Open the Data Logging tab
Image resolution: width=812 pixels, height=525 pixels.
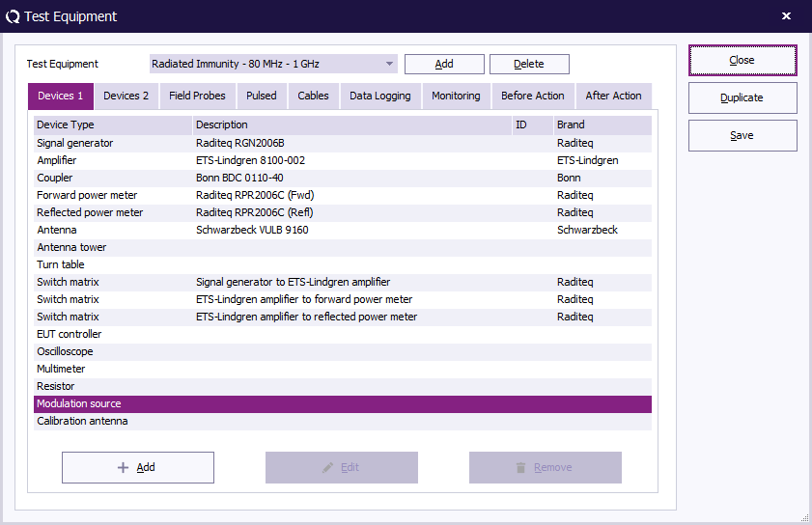[x=379, y=96]
